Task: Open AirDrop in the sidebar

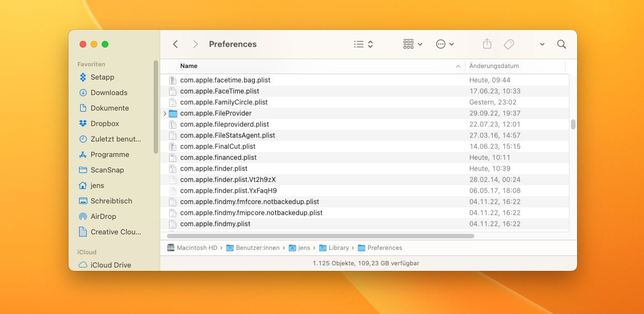Action: (x=103, y=216)
